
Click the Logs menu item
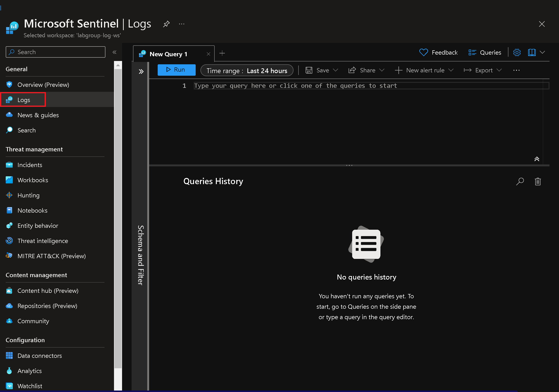click(x=24, y=100)
